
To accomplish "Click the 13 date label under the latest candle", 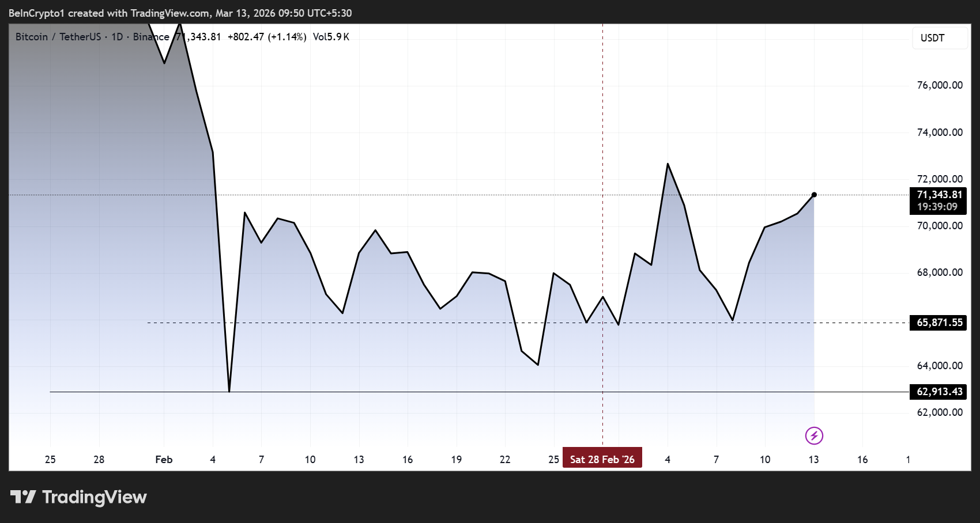I will pos(813,460).
